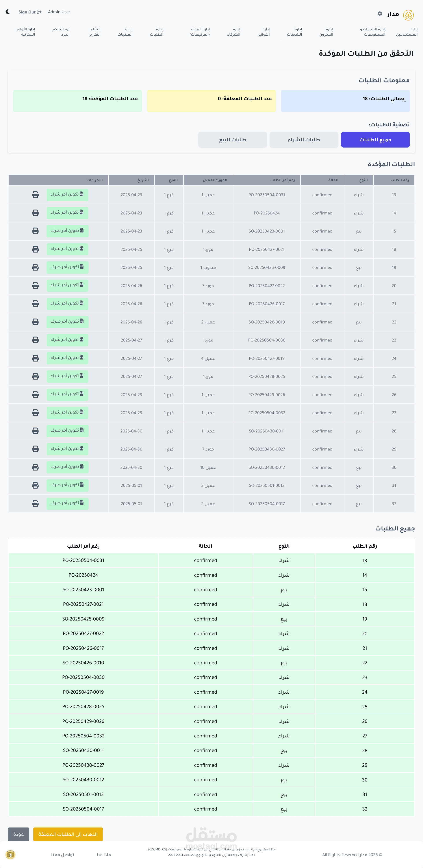
Task: Show جميع الطلبات filter
Action: pos(375,140)
